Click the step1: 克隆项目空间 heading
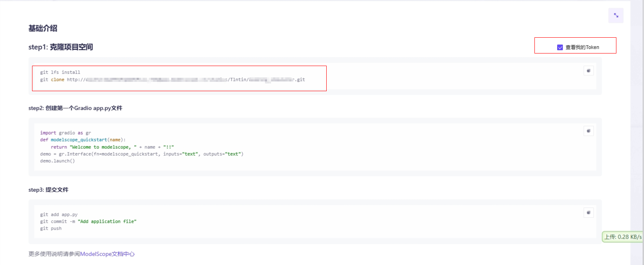 [x=60, y=47]
